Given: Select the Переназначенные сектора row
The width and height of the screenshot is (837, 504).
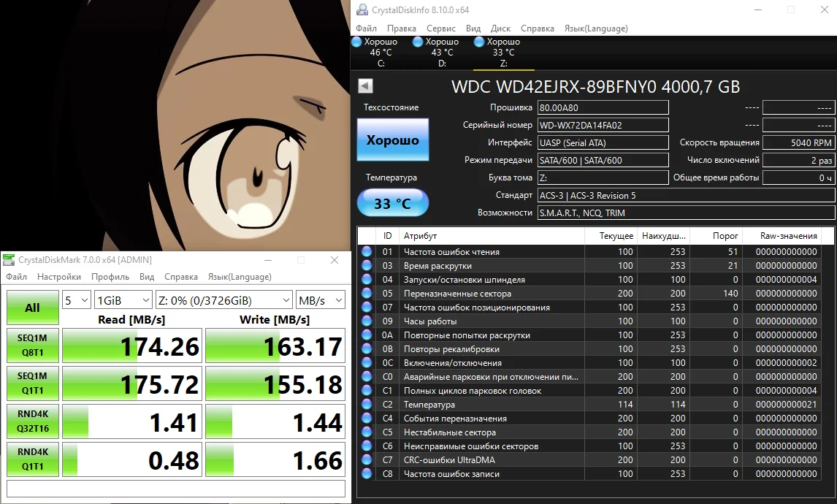Looking at the screenshot, I should [590, 293].
